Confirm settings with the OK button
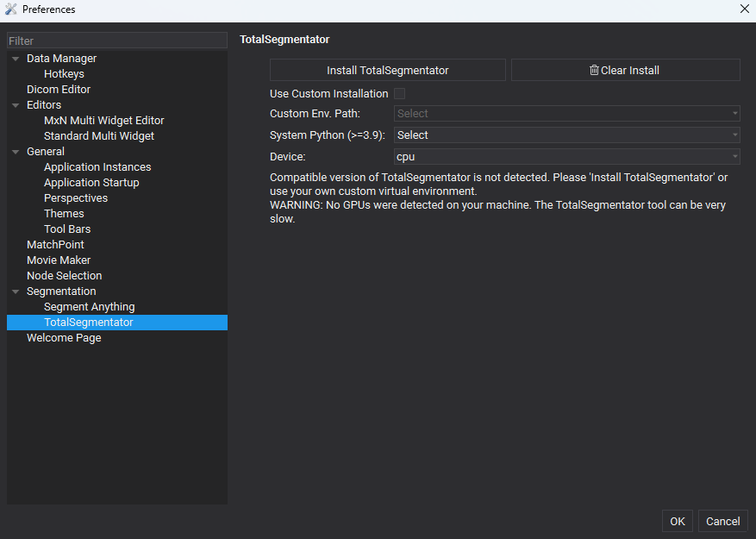756x539 pixels. pos(678,521)
